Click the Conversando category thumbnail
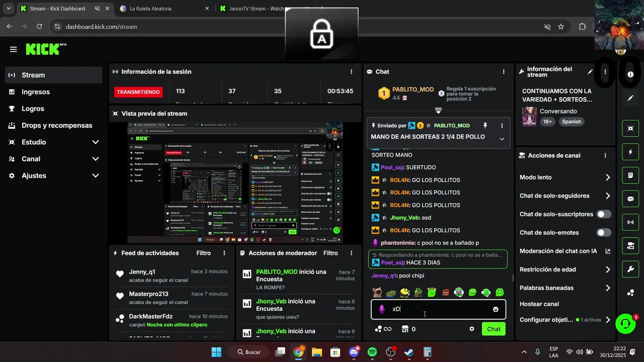This screenshot has height=362, width=644. pyautogui.click(x=529, y=116)
